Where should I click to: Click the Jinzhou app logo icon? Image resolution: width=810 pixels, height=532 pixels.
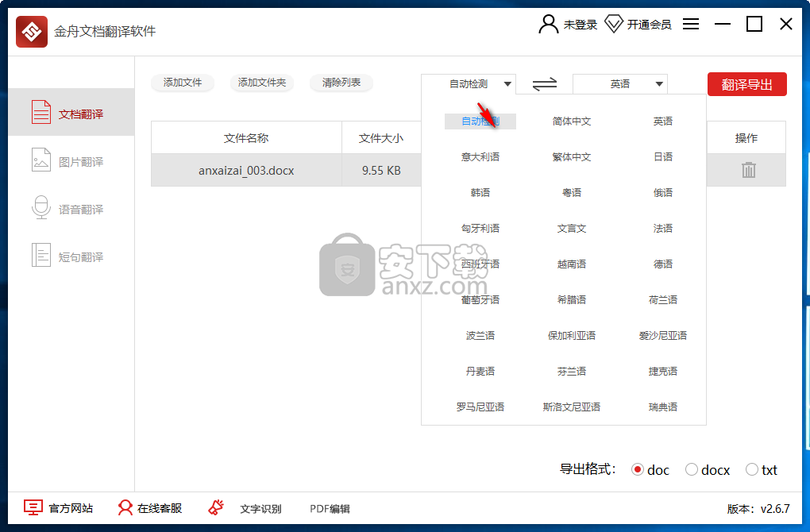click(32, 32)
